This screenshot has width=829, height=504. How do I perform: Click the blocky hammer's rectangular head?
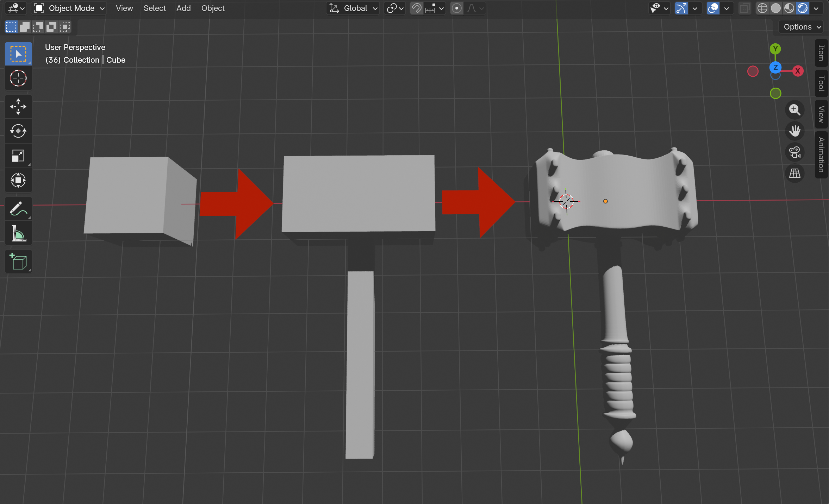click(x=359, y=194)
